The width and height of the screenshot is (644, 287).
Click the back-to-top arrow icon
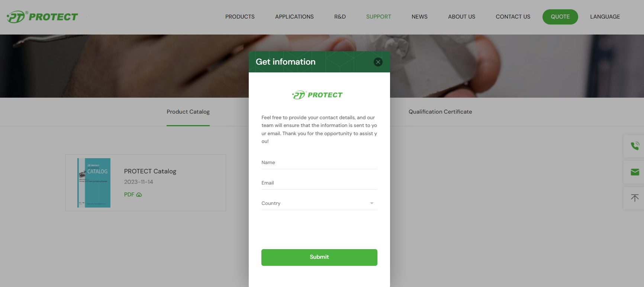[635, 198]
